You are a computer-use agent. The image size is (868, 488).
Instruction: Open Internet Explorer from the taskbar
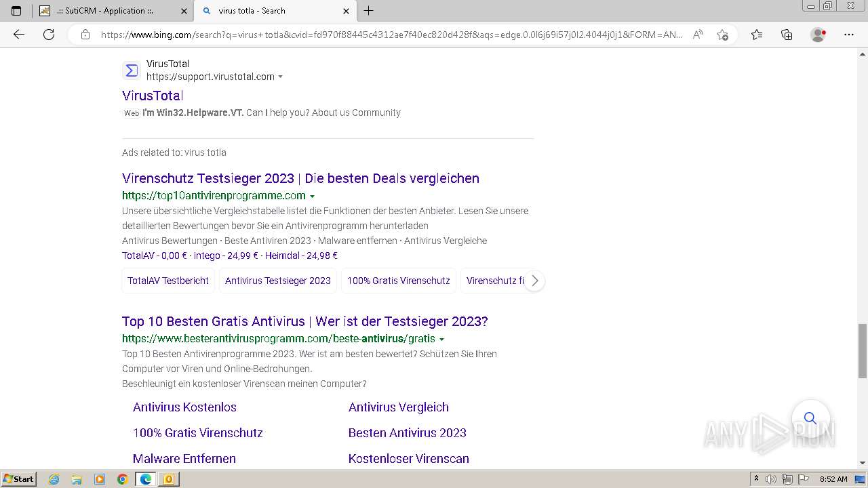click(x=54, y=479)
